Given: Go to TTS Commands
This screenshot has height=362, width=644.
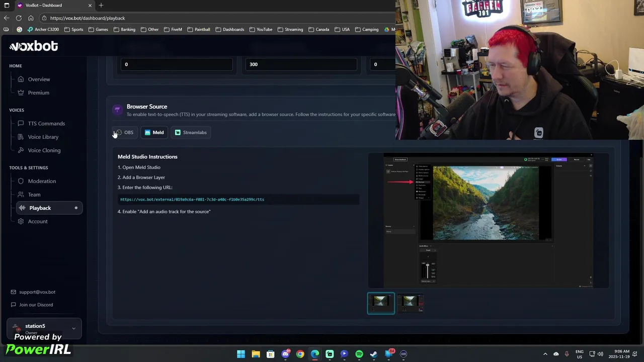Looking at the screenshot, I should point(46,123).
